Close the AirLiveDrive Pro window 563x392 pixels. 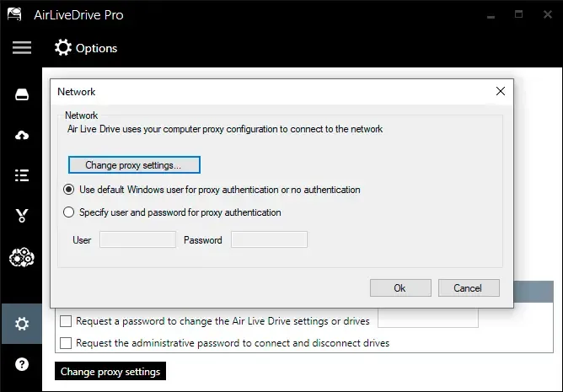548,14
